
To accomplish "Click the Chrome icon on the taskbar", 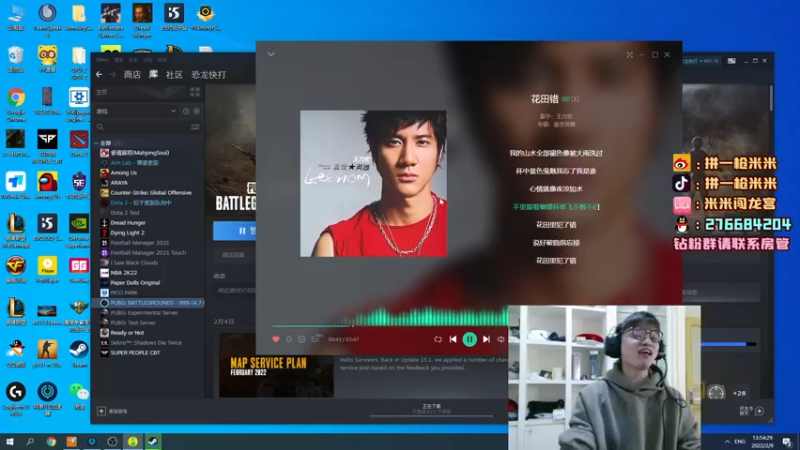I will pos(51,441).
